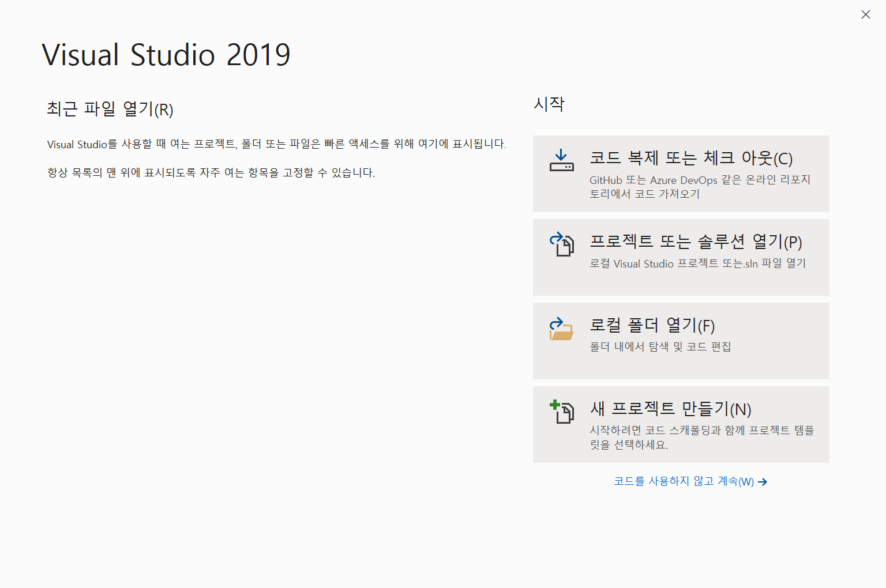Image resolution: width=886 pixels, height=588 pixels.
Task: Choose 프로젝트 또는 솔루션 열기(P)
Action: point(681,257)
